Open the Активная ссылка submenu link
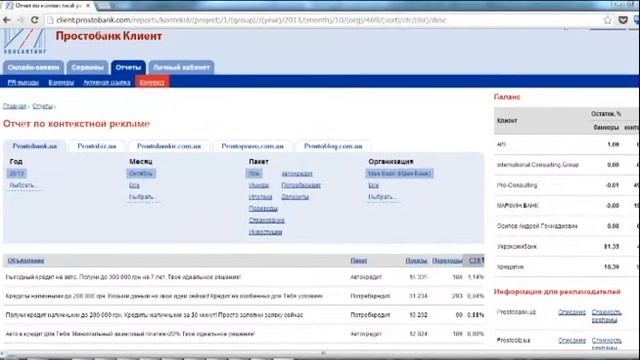This screenshot has width=640, height=360. click(107, 82)
